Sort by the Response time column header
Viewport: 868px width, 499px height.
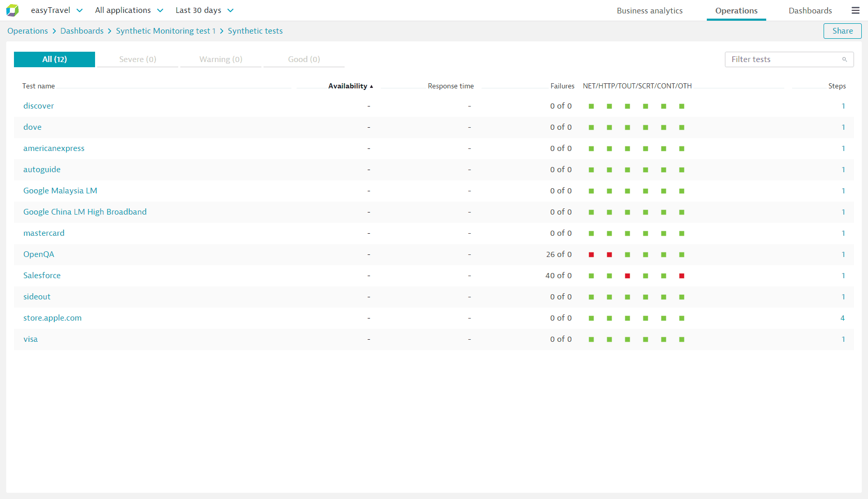pos(451,86)
